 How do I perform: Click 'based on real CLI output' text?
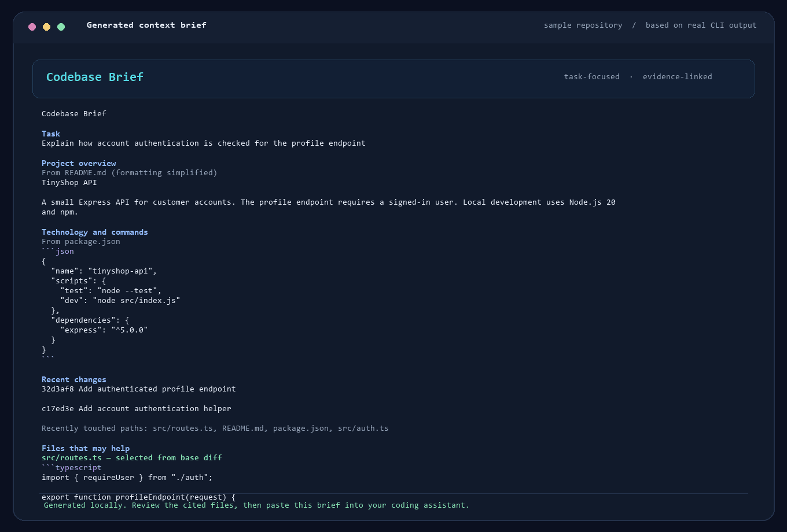coord(701,25)
